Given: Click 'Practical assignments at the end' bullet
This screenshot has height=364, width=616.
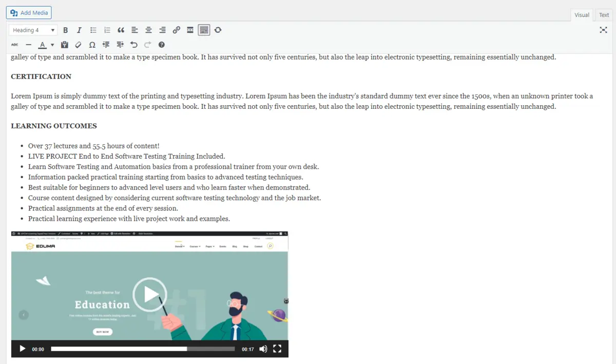Looking at the screenshot, I should point(103,208).
